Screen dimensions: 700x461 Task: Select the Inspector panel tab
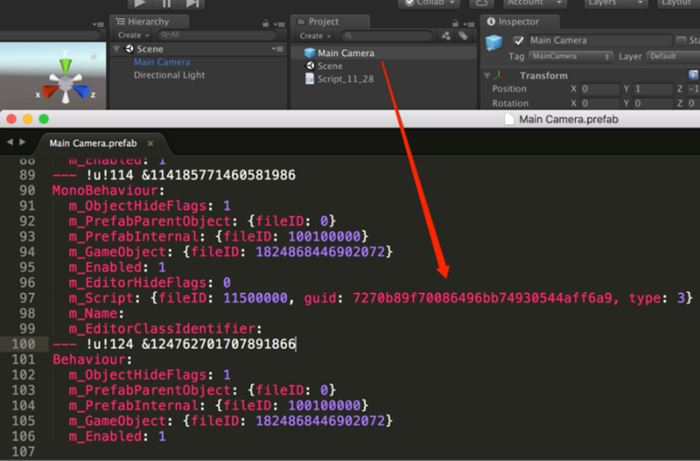[x=511, y=22]
